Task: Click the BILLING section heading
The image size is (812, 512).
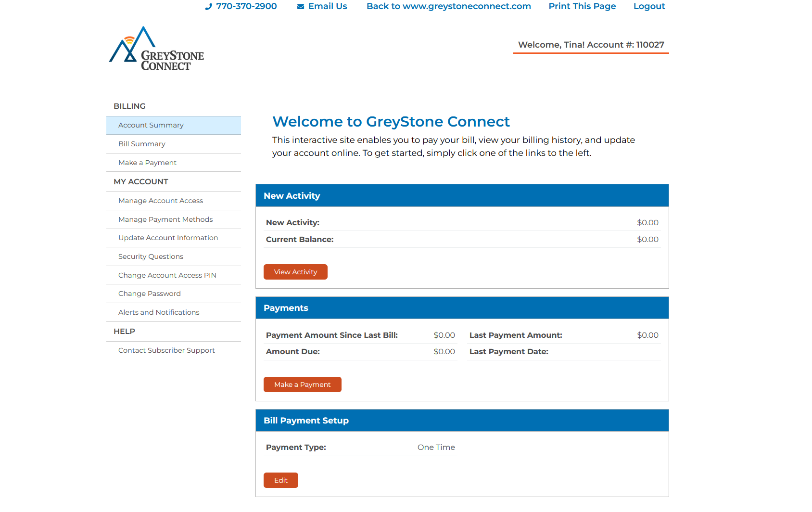Action: [x=129, y=106]
